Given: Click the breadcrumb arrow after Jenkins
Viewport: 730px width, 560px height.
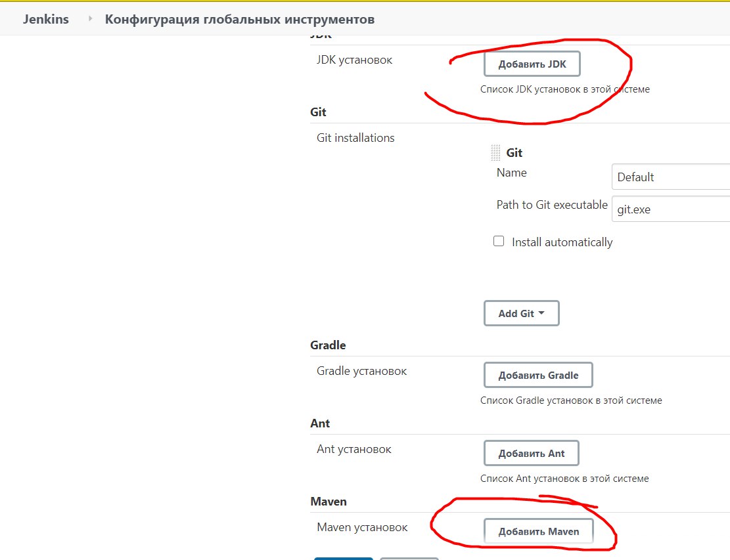Looking at the screenshot, I should 91,19.
